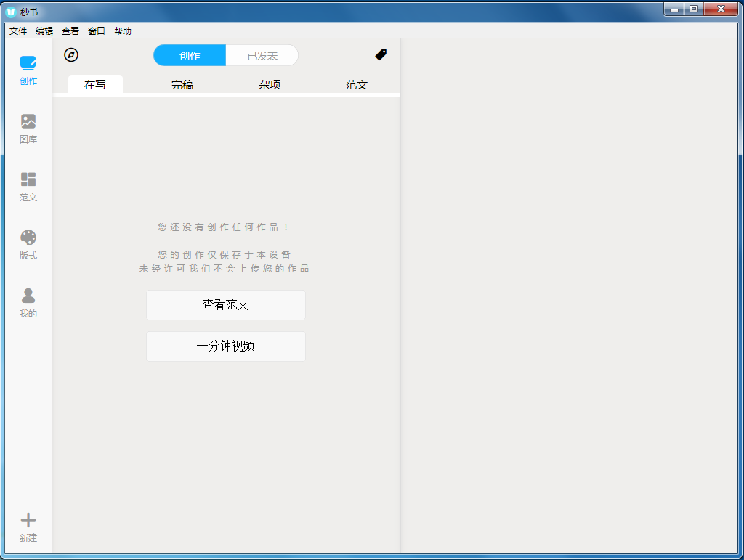Minimize the 秒书 window
Viewport: 744px width, 560px height.
[x=674, y=9]
